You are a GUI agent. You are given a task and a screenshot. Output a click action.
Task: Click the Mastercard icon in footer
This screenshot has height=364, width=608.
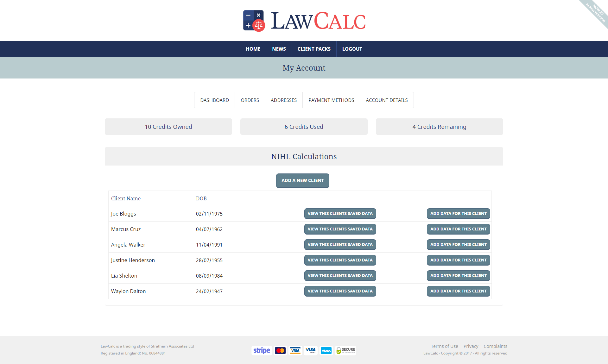[280, 350]
